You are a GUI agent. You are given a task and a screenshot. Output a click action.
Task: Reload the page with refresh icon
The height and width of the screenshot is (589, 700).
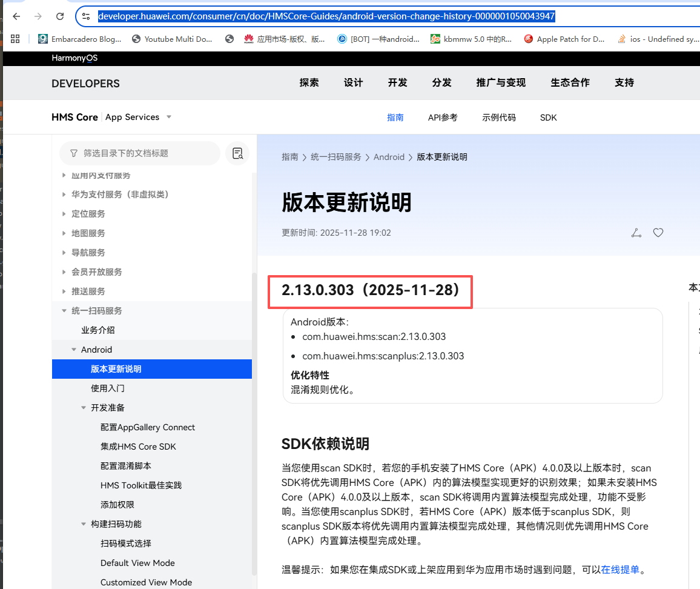(59, 16)
